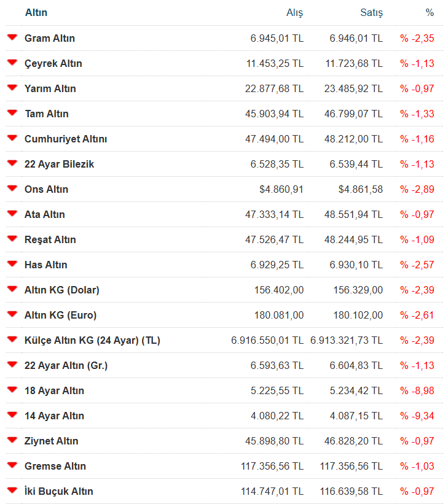This screenshot has height=504, width=443.
Task: Open the Ziynet Altın link
Action: point(52,441)
